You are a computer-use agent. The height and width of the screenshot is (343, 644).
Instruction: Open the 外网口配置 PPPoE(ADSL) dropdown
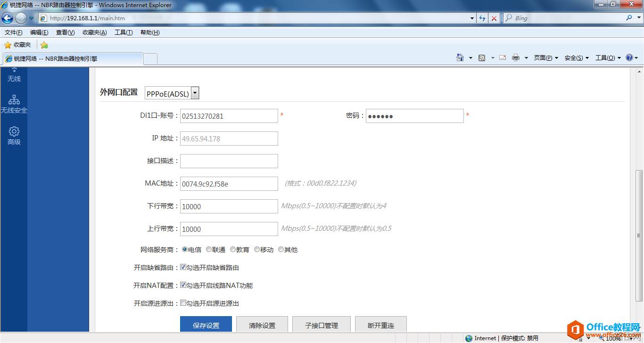point(172,93)
